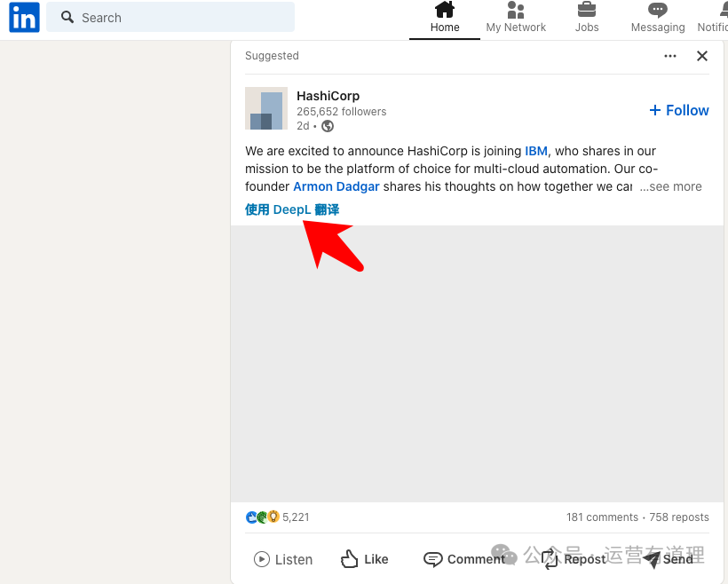728x584 pixels.
Task: Focus the Search input field
Action: click(x=170, y=17)
